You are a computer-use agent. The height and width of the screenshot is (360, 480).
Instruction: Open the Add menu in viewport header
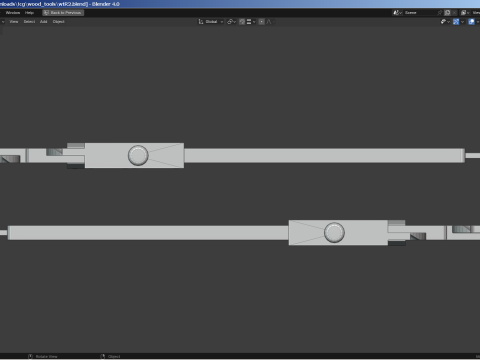point(44,22)
